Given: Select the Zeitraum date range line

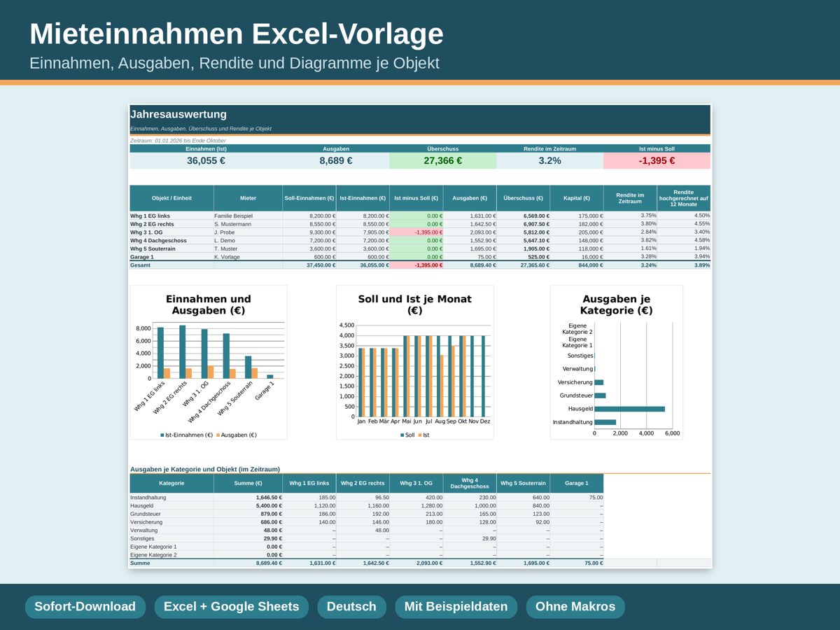Looking at the screenshot, I should click(178, 141).
